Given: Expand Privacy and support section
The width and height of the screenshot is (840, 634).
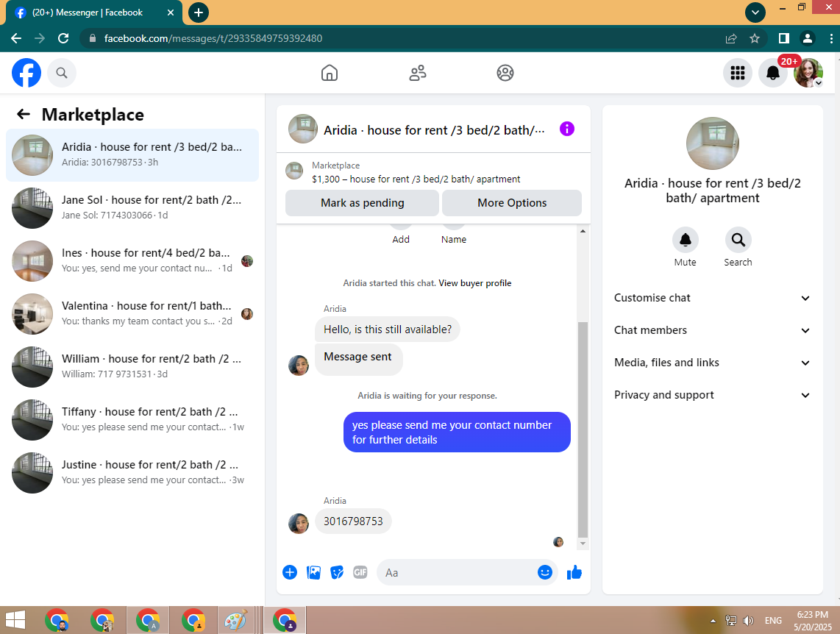Looking at the screenshot, I should click(x=712, y=395).
